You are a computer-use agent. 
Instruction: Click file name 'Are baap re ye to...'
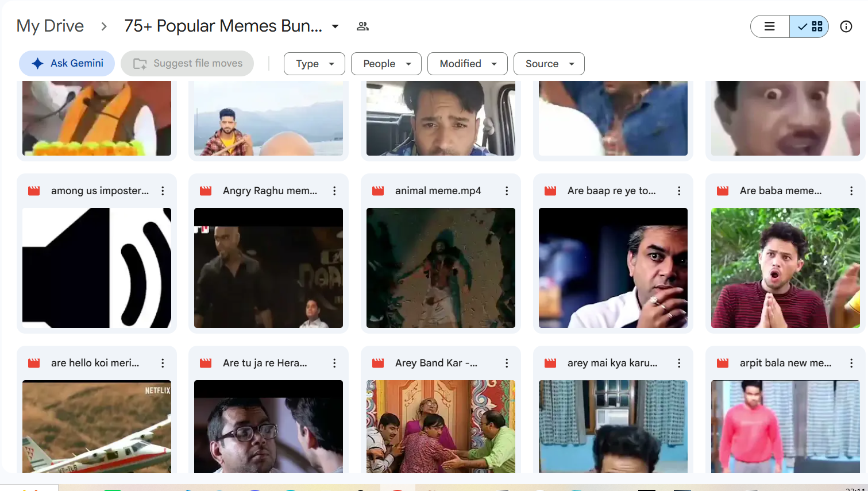point(612,191)
